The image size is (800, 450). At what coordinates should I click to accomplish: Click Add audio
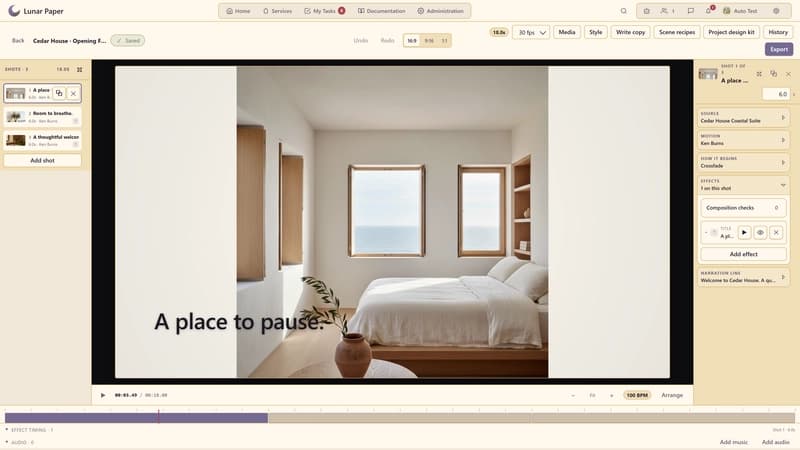pyautogui.click(x=776, y=442)
